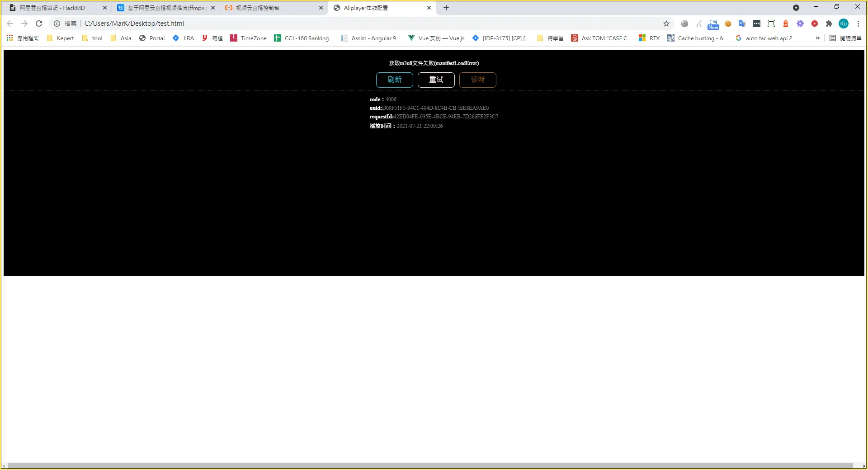Open the Chrome three-dot menu
868x470 pixels.
click(858, 23)
